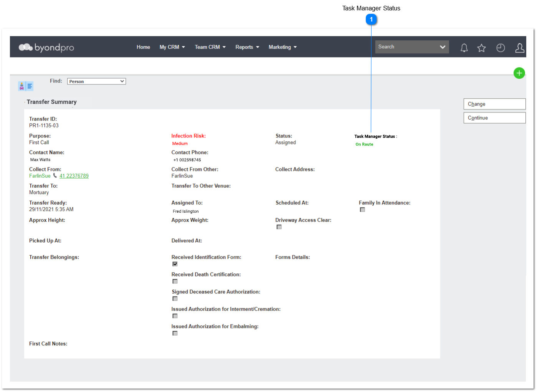Expand the Reports menu
The image size is (537, 392).
247,47
